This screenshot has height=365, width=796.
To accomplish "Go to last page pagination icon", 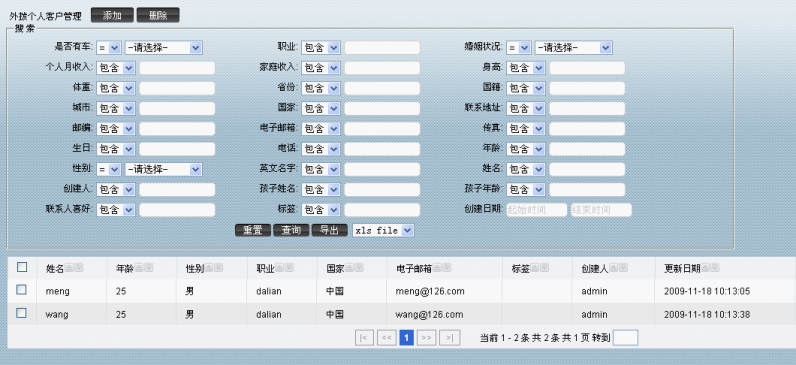I will pos(449,338).
